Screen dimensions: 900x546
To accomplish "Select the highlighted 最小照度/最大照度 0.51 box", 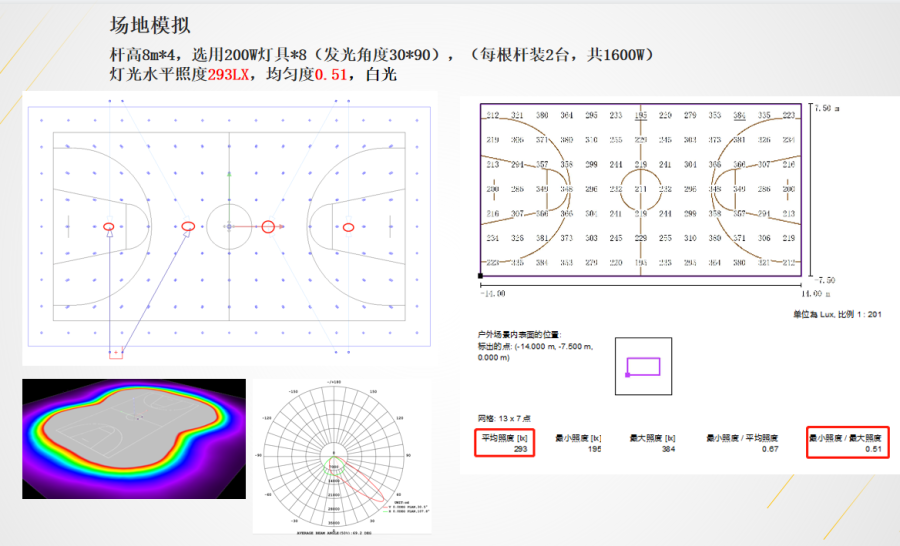I will click(x=853, y=443).
